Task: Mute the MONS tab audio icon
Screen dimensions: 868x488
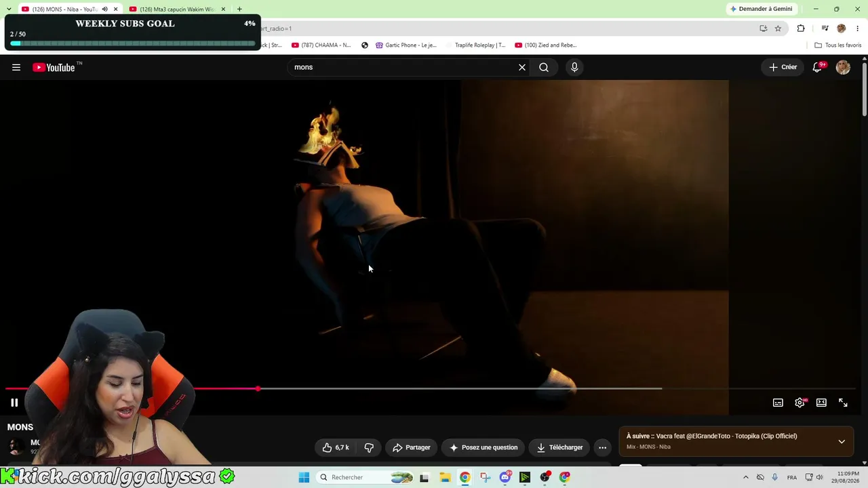Action: [104, 9]
